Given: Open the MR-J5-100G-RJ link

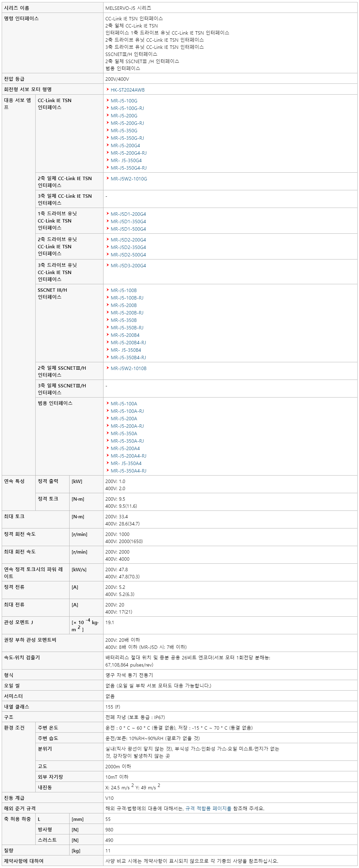Looking at the screenshot, I should point(127,108).
